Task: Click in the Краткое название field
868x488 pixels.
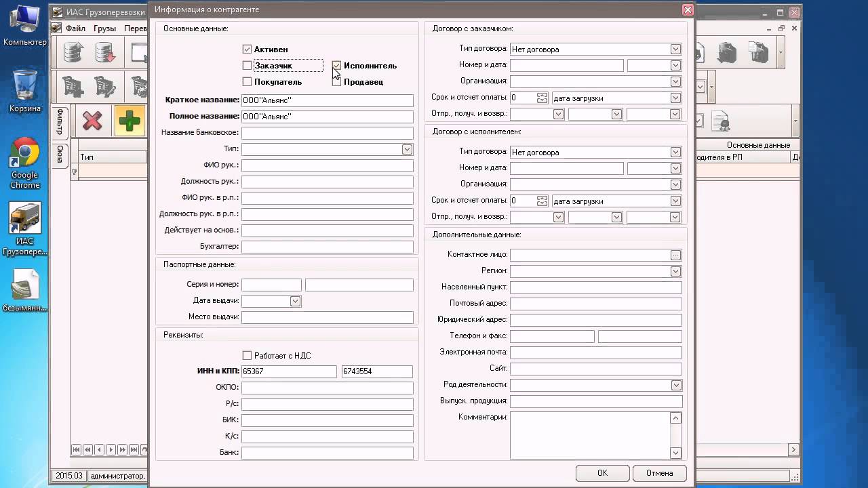Action: [327, 100]
